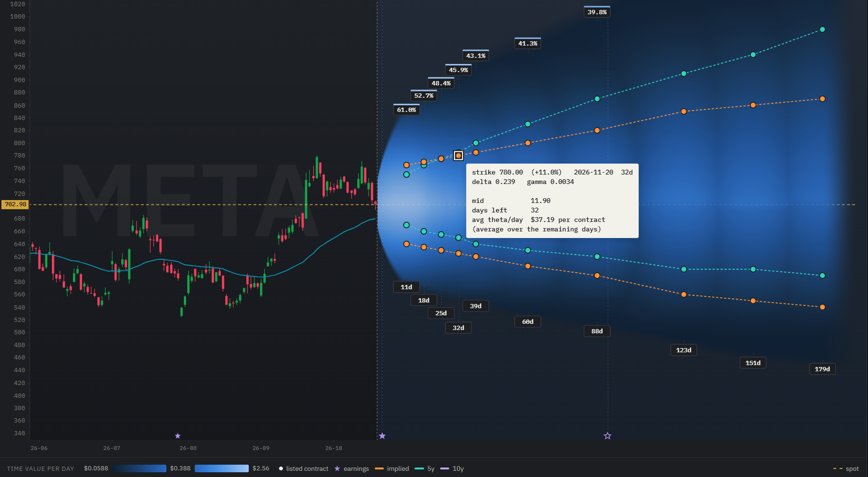The image size is (868, 477).
Task: Click the hollow upcoming earnings star marker
Action: pos(607,436)
